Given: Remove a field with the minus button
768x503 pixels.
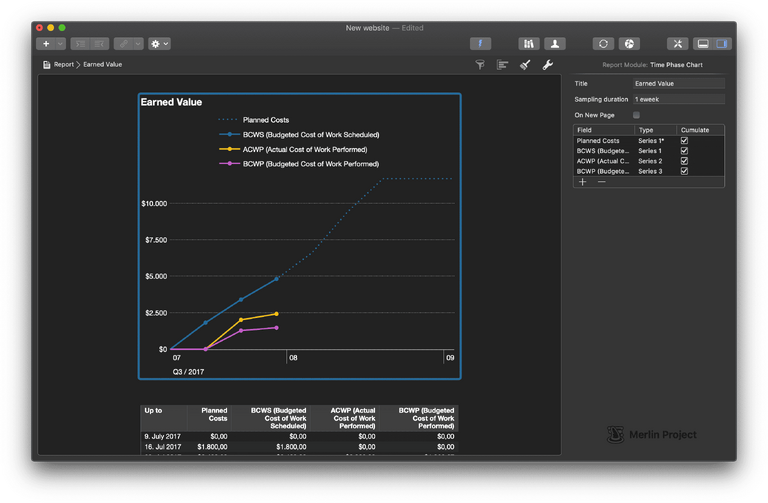Looking at the screenshot, I should tap(601, 182).
